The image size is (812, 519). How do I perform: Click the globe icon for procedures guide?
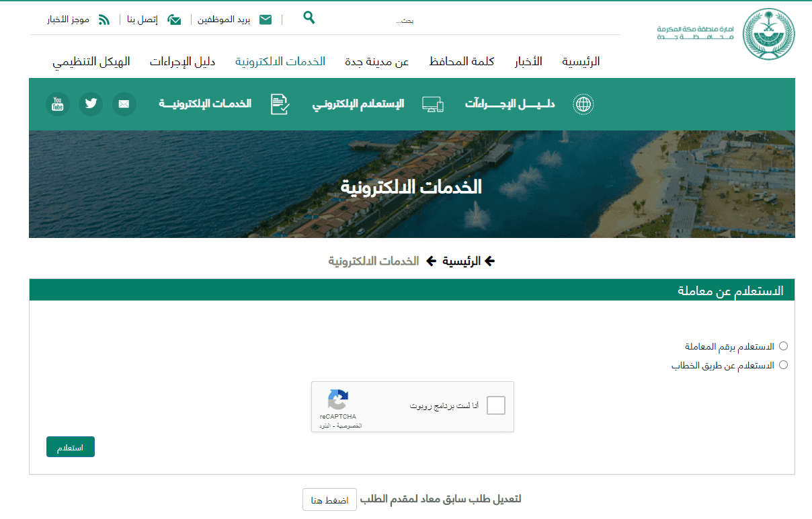pos(583,104)
